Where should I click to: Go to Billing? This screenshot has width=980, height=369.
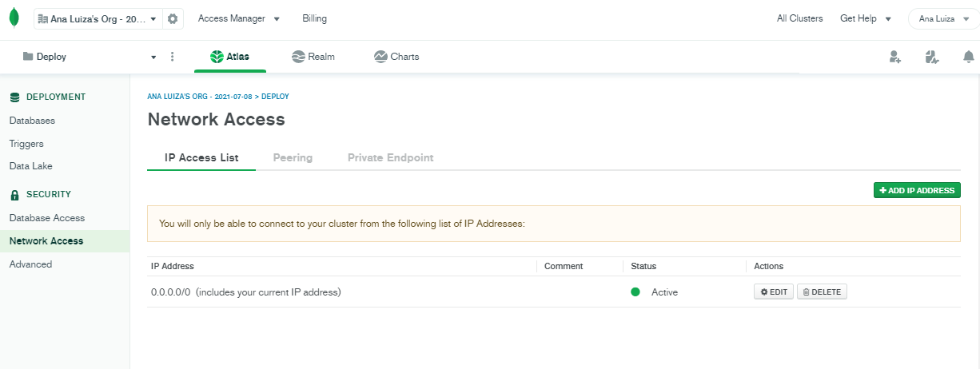coord(314,18)
